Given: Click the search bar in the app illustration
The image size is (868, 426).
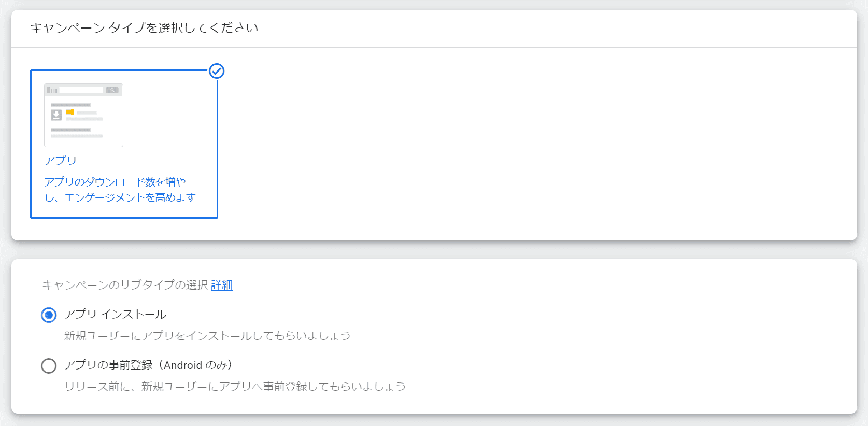Looking at the screenshot, I should [x=81, y=90].
